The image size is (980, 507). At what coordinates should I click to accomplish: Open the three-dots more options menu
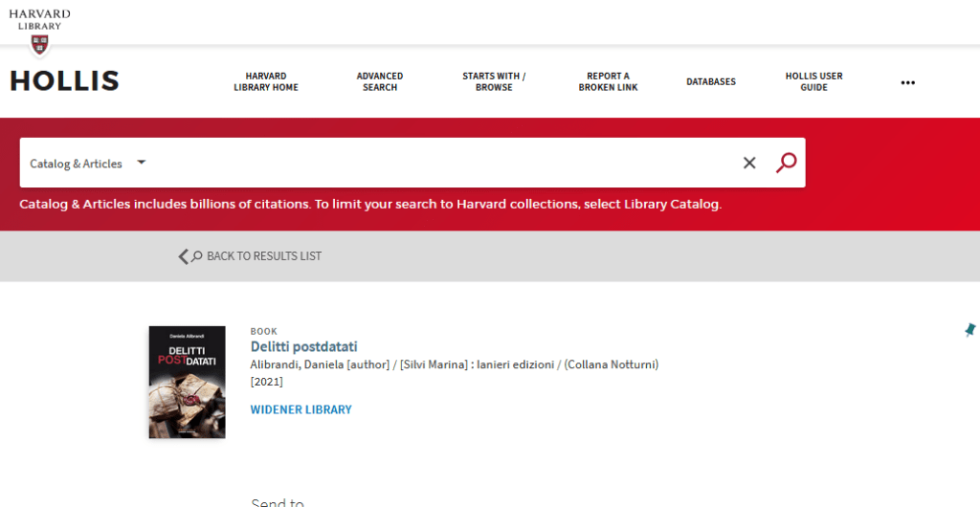(907, 82)
